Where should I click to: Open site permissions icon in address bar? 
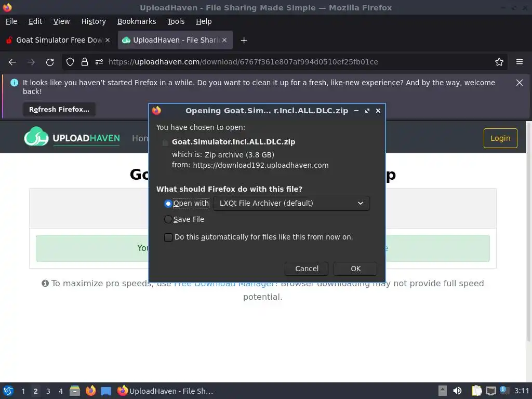coord(99,62)
